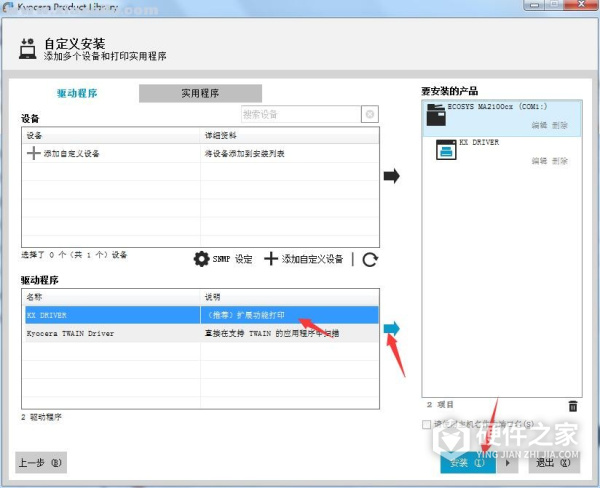Edit the ECOSYS MA2100cx entry
The height and width of the screenshot is (488, 600).
tap(539, 125)
